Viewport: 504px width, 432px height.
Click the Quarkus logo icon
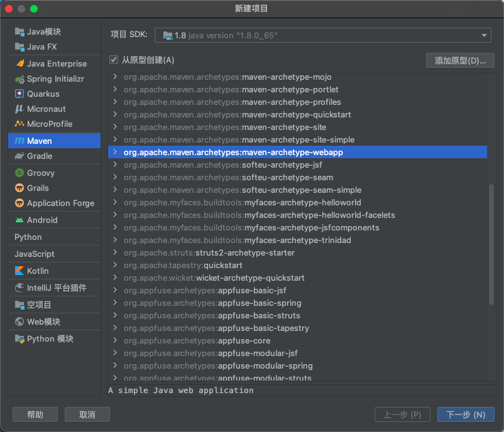(19, 94)
